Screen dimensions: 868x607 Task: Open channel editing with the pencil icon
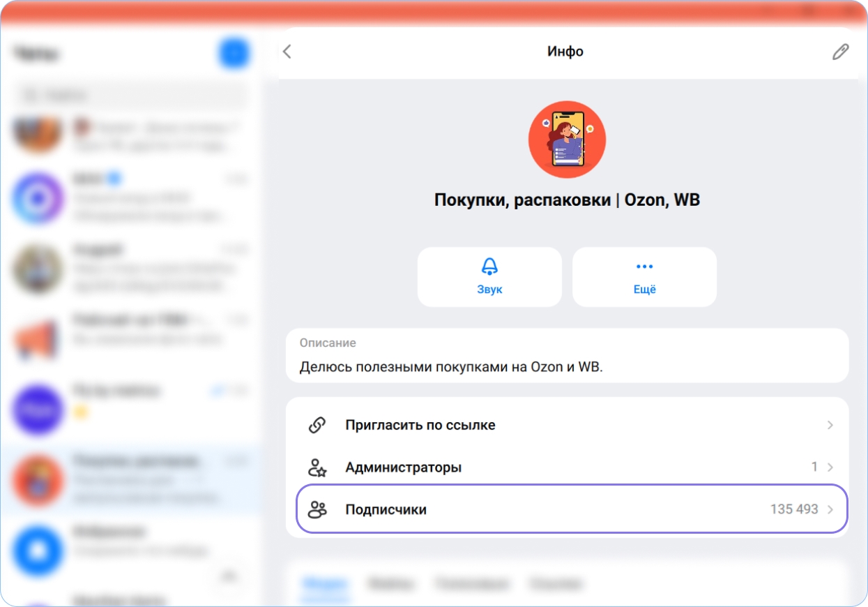tap(841, 52)
